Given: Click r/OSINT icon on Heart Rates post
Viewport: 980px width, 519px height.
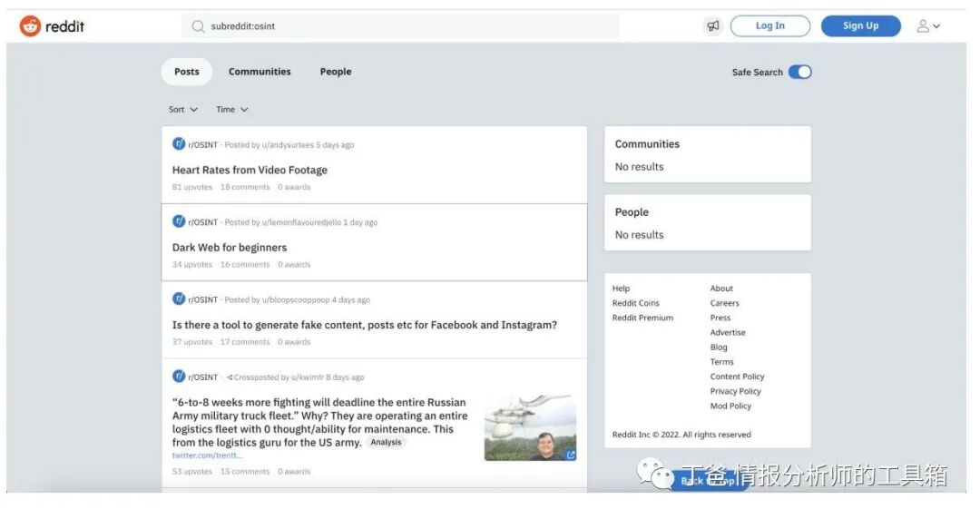Looking at the screenshot, I should 179,144.
